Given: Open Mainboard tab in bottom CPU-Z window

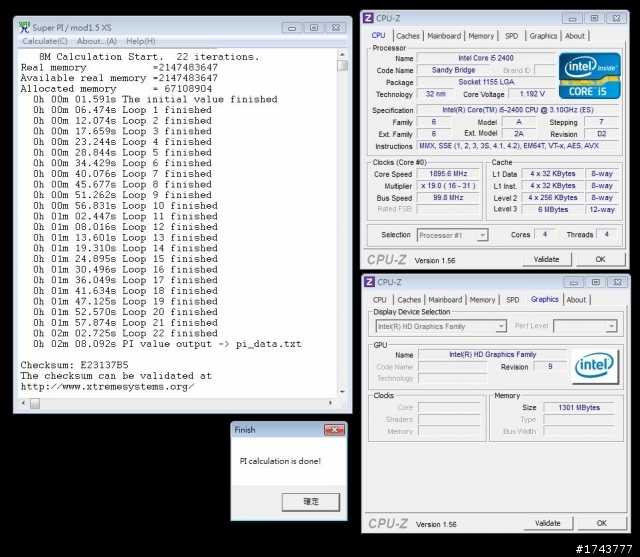Looking at the screenshot, I should (445, 300).
